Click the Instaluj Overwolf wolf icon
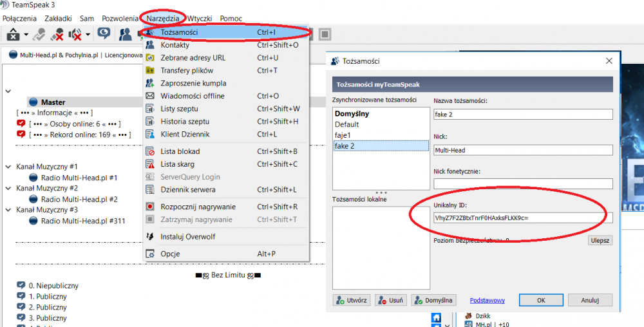 pyautogui.click(x=149, y=237)
